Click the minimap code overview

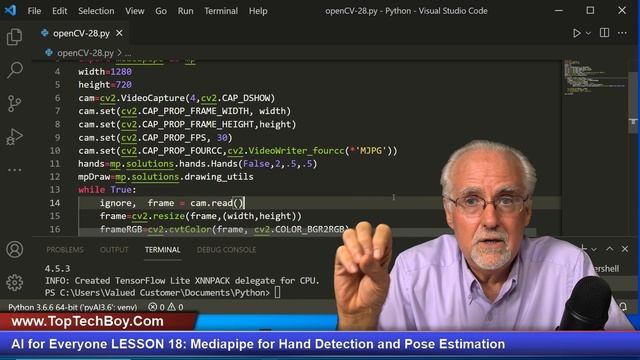click(595, 78)
